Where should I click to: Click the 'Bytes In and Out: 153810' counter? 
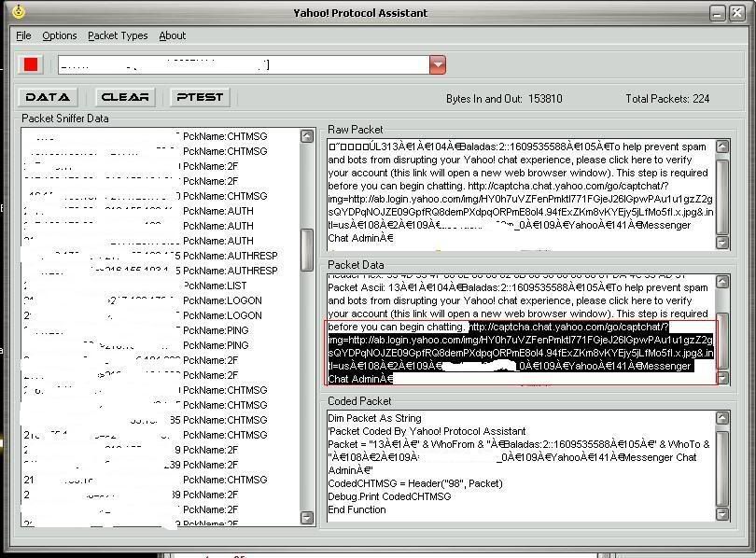(x=504, y=99)
